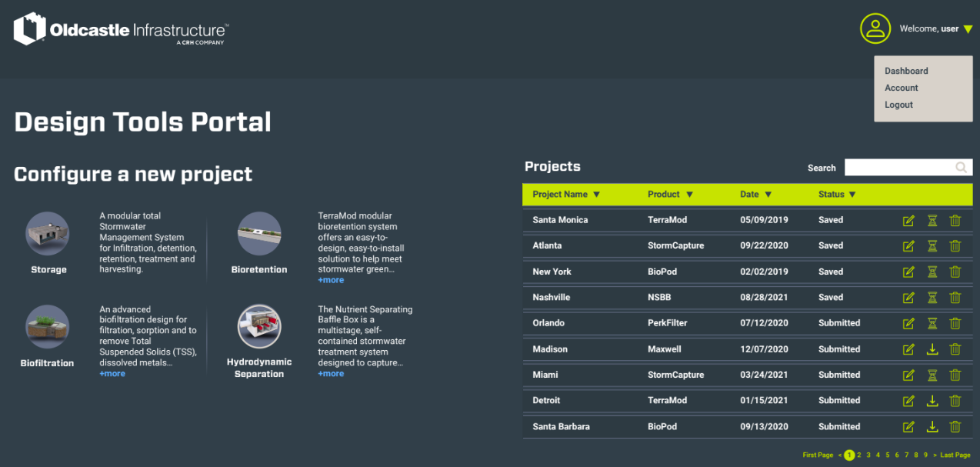The height and width of the screenshot is (467, 980).
Task: Edit the Atlanta project
Action: (908, 246)
